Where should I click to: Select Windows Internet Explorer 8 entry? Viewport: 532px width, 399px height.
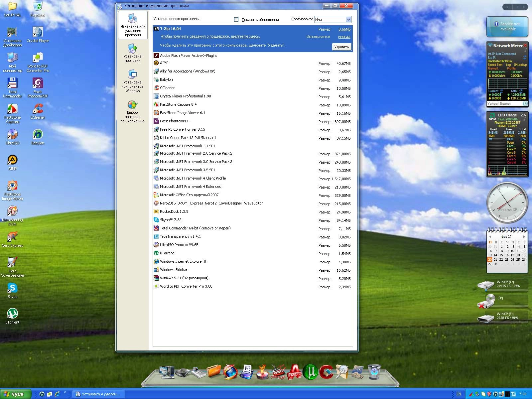click(253, 262)
